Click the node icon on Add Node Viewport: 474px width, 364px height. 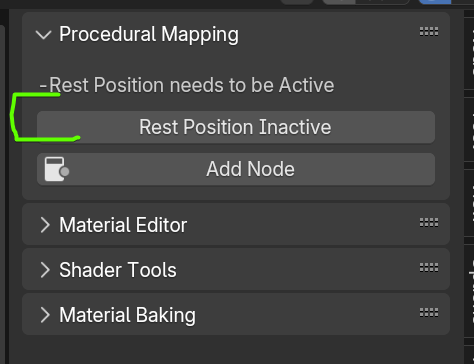tap(57, 169)
